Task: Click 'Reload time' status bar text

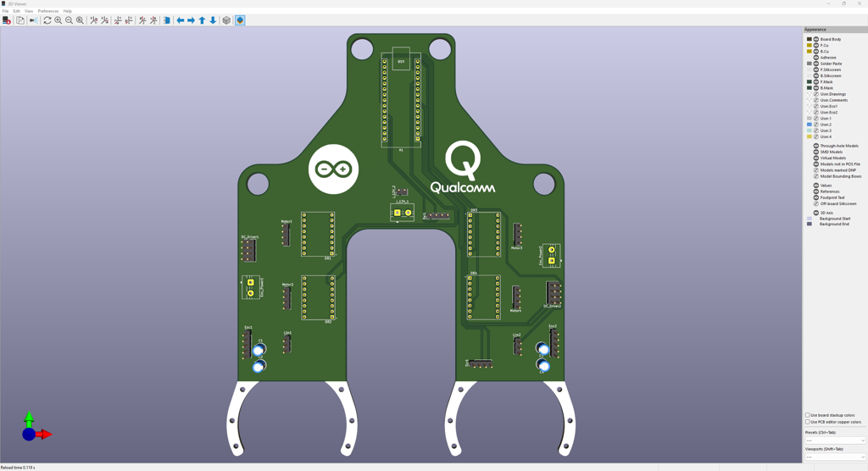Action: click(x=18, y=468)
